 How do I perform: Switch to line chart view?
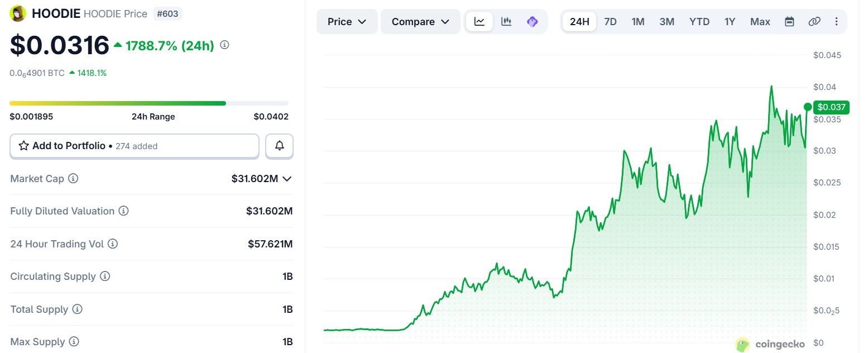tap(479, 22)
